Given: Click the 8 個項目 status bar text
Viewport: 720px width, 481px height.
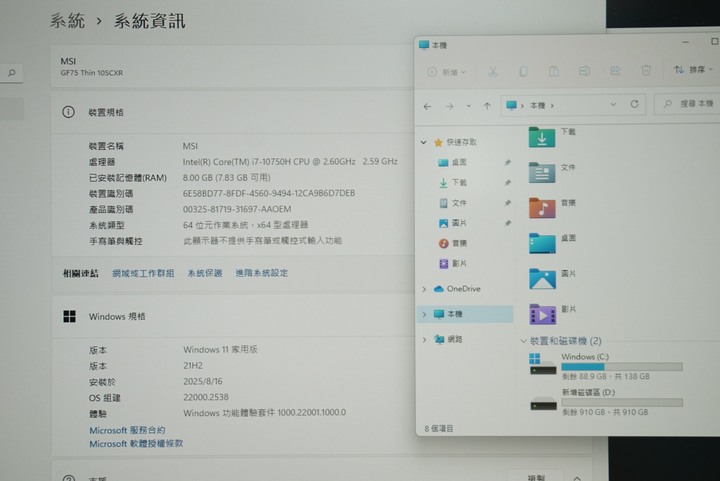Looking at the screenshot, I should (x=439, y=428).
